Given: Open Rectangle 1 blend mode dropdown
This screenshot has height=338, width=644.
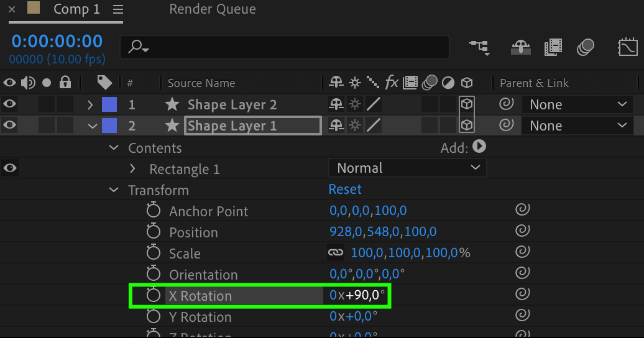Looking at the screenshot, I should (x=407, y=168).
